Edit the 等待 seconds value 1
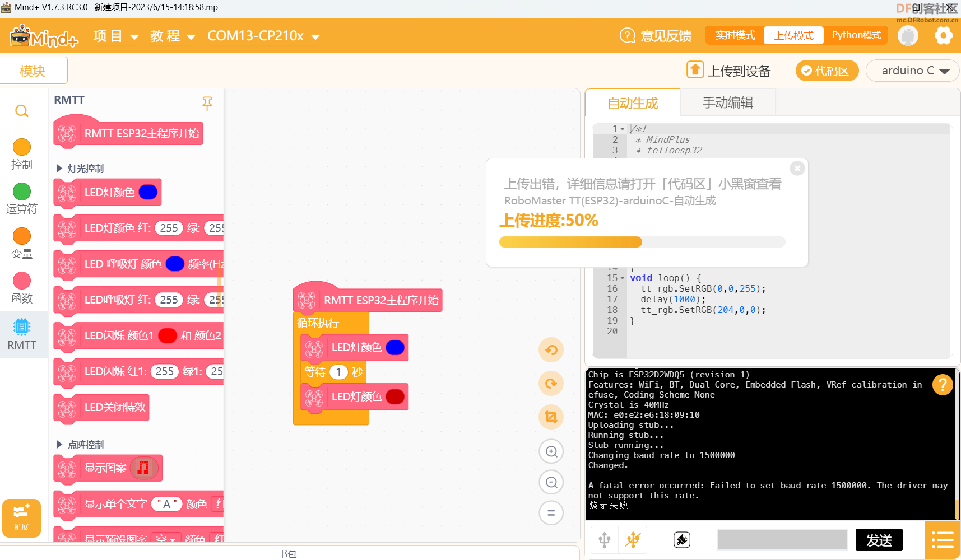The height and width of the screenshot is (560, 961). [338, 372]
